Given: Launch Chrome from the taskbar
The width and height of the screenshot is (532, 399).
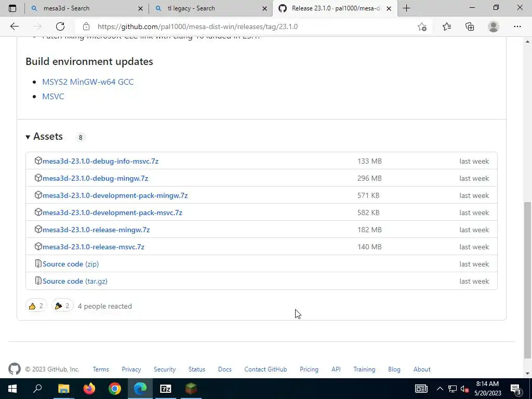Looking at the screenshot, I should pos(115,389).
